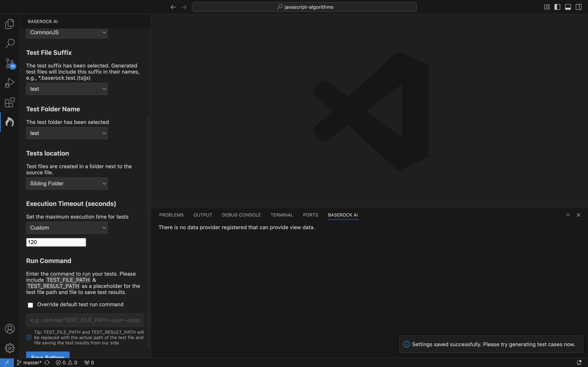Open Source Control with 11 changes
This screenshot has height=367, width=588.
point(10,63)
